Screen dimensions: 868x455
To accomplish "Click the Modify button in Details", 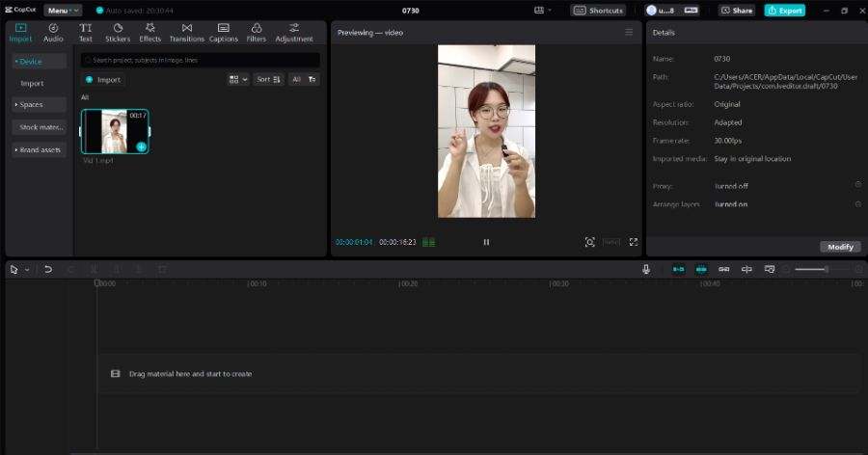I will coord(840,247).
